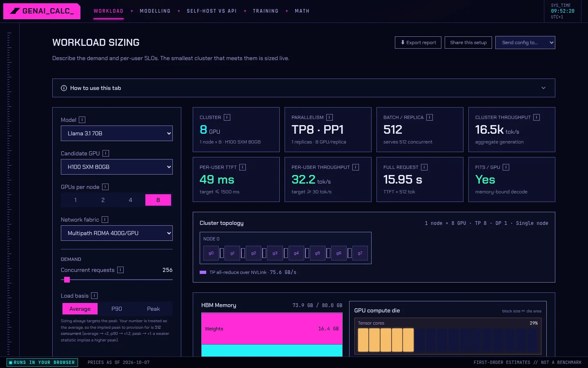This screenshot has height=368, width=588.
Task: Show info for FITS / GPU card
Action: point(506,167)
